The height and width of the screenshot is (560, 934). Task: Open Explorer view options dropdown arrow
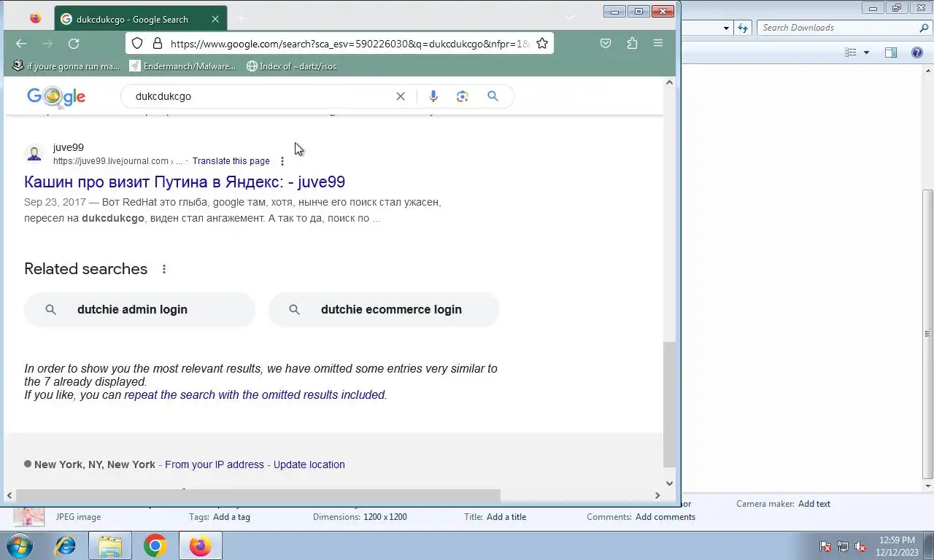[x=866, y=52]
